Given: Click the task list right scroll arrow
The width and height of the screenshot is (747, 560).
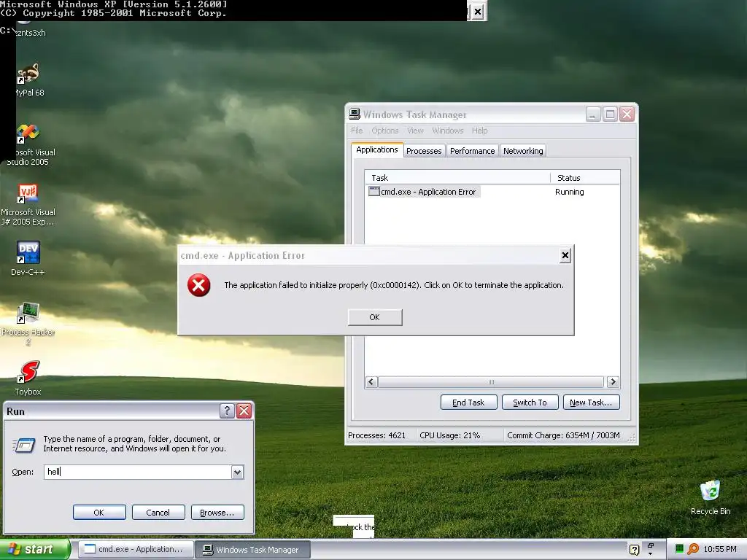Looking at the screenshot, I should point(613,382).
